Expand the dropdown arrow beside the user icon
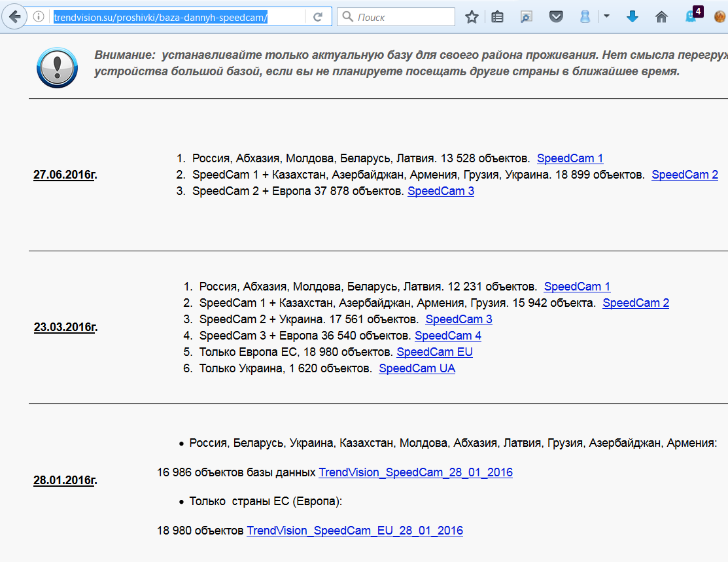 (x=606, y=17)
